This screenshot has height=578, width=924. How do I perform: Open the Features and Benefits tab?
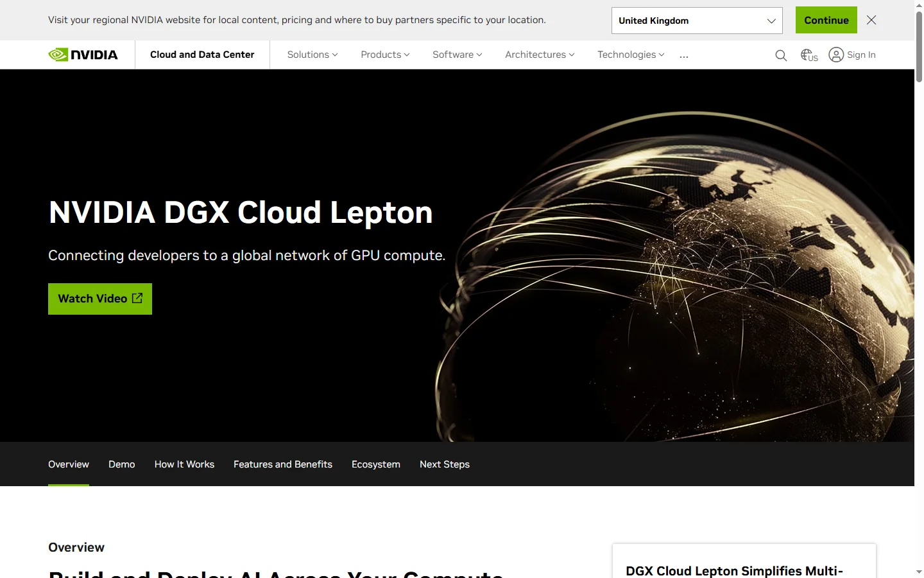283,464
